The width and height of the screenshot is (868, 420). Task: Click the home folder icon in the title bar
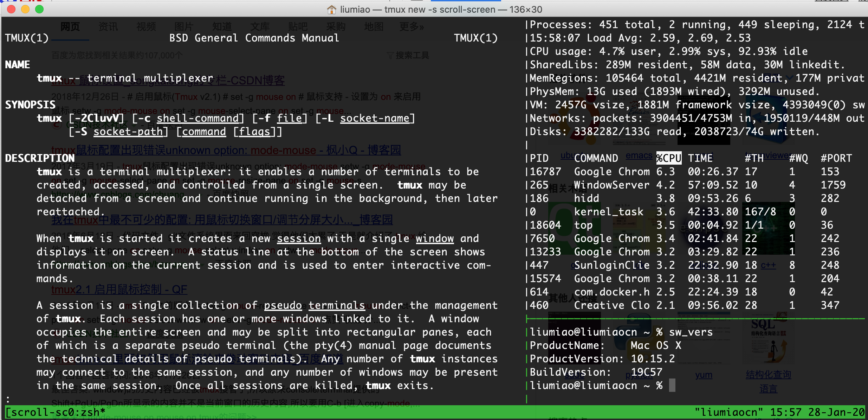point(331,9)
